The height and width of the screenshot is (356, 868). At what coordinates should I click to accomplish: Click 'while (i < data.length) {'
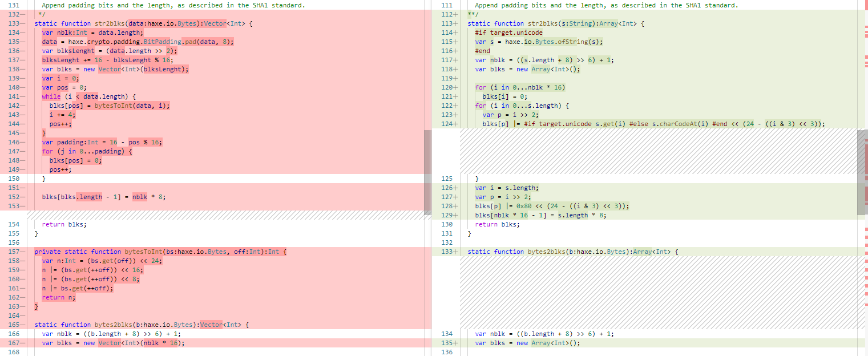[x=89, y=96]
